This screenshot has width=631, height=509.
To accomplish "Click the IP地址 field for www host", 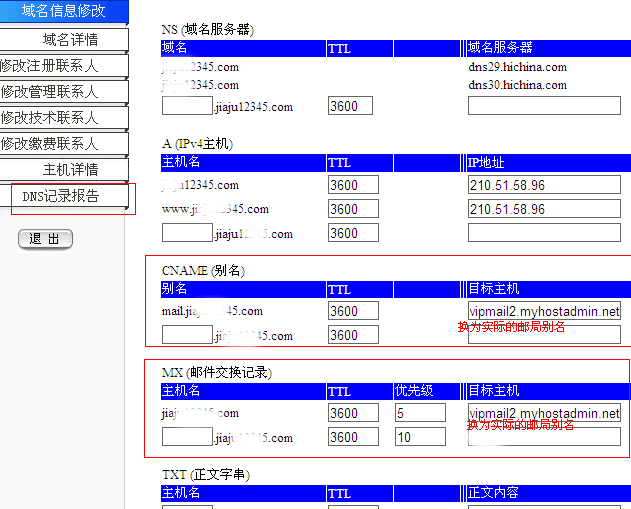I will pos(544,210).
